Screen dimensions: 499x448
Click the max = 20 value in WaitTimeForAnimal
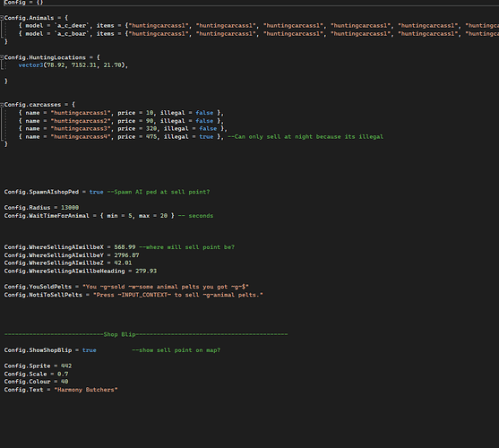(x=153, y=216)
